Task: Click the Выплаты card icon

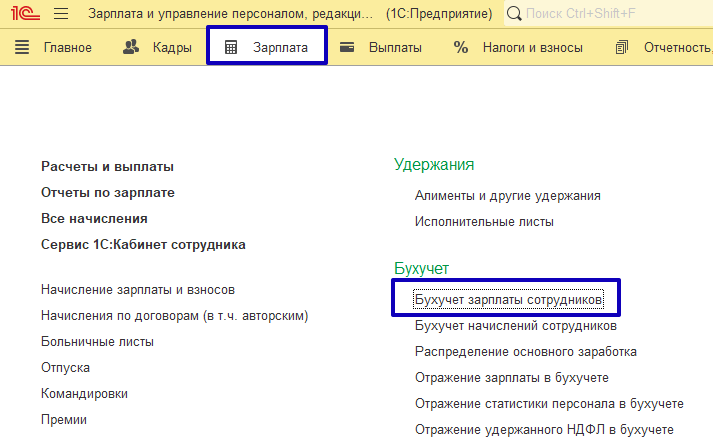Action: [x=347, y=47]
